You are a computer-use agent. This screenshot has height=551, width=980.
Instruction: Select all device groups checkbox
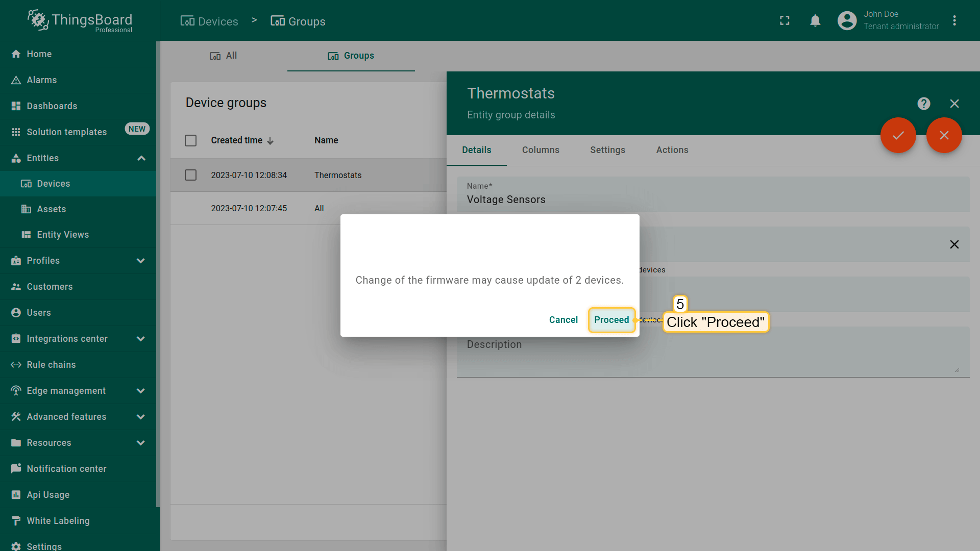pyautogui.click(x=190, y=140)
